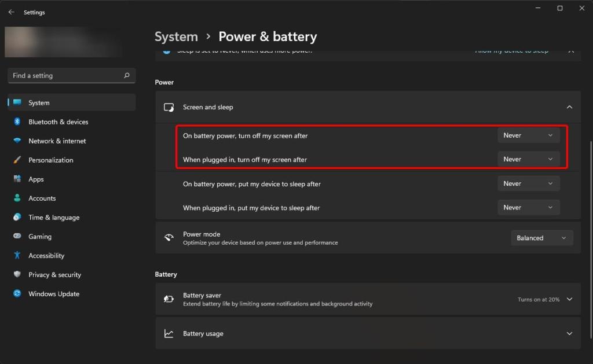Viewport: 593px width, 364px height.
Task: Switch to Time & language settings
Action: [71, 217]
